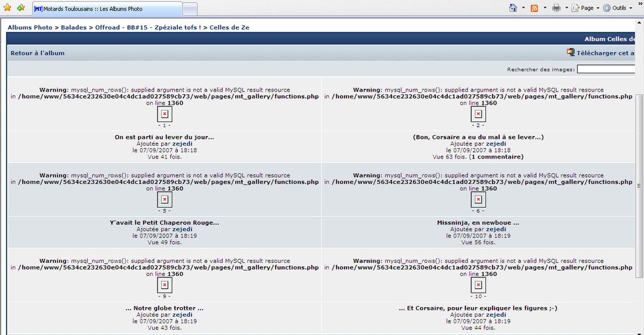Viewport: 644px width, 335px height.
Task: Go to Balades breadcrumb
Action: (73, 27)
